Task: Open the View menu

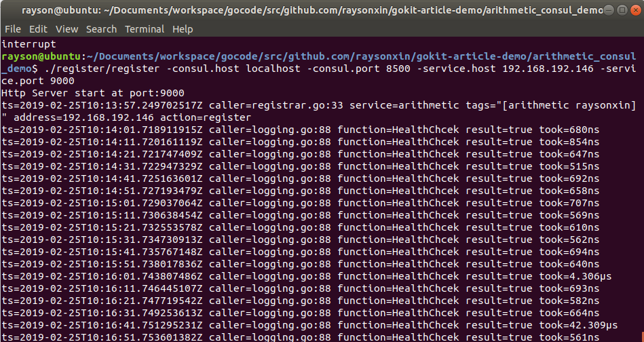Action: pos(67,29)
